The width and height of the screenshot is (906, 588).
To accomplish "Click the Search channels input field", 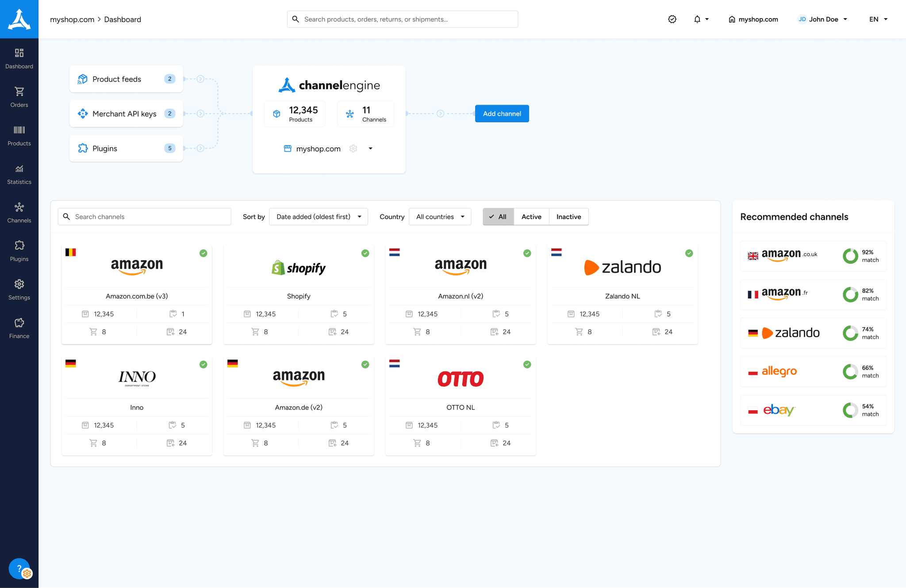I will pyautogui.click(x=150, y=217).
